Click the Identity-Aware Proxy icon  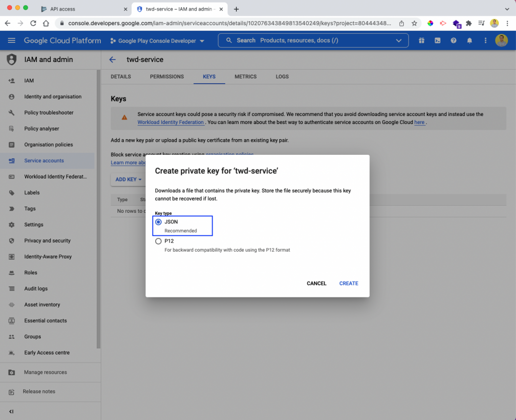[12, 257]
